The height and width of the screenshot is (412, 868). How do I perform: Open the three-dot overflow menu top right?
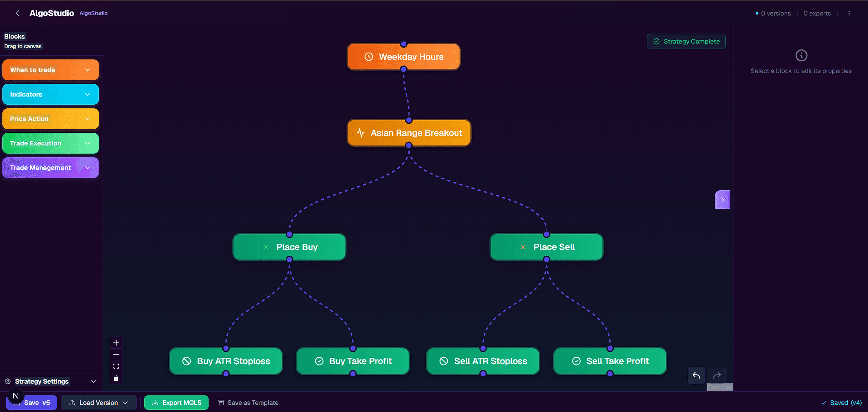point(849,13)
